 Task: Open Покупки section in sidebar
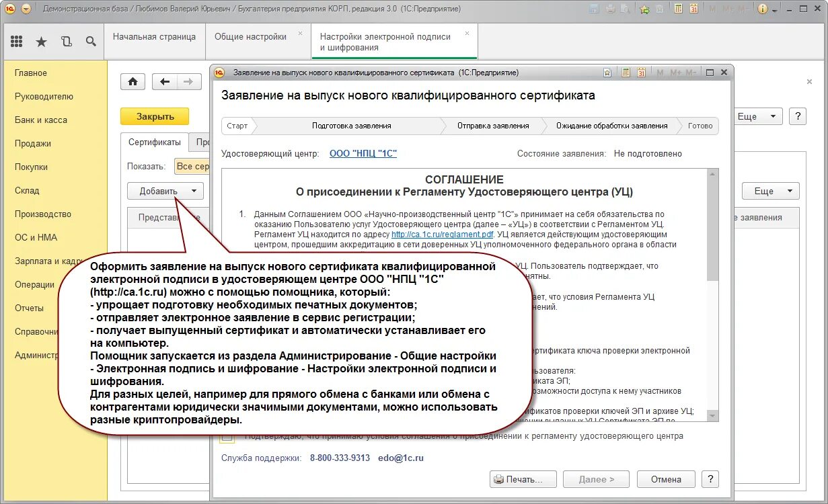tap(31, 167)
